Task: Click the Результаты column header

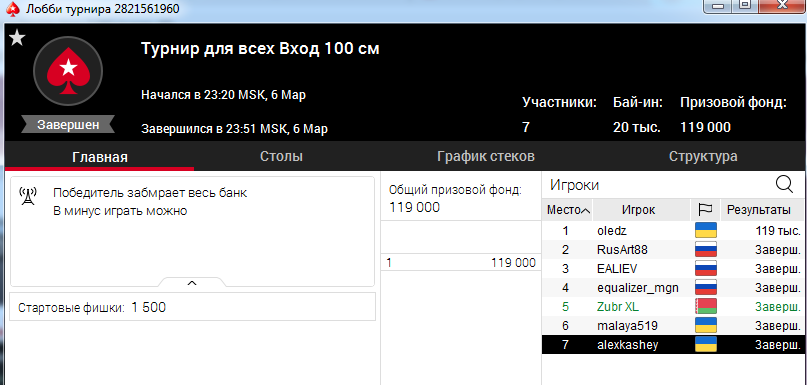Action: point(759,210)
